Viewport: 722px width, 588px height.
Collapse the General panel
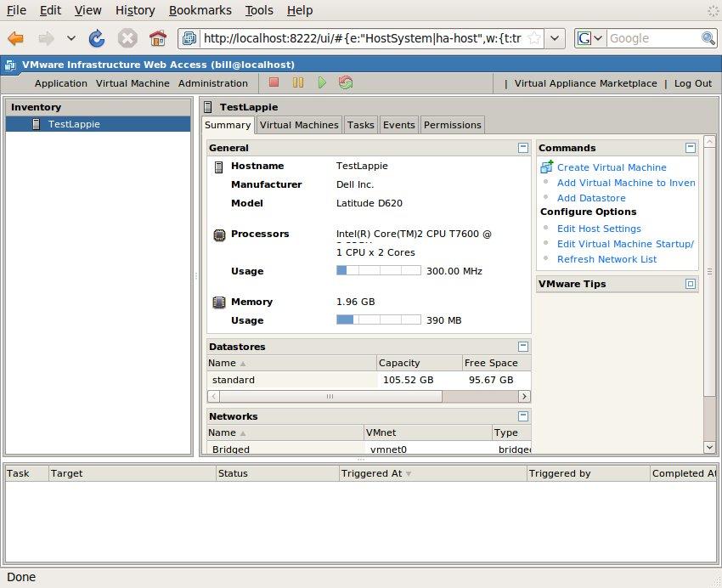coord(523,148)
